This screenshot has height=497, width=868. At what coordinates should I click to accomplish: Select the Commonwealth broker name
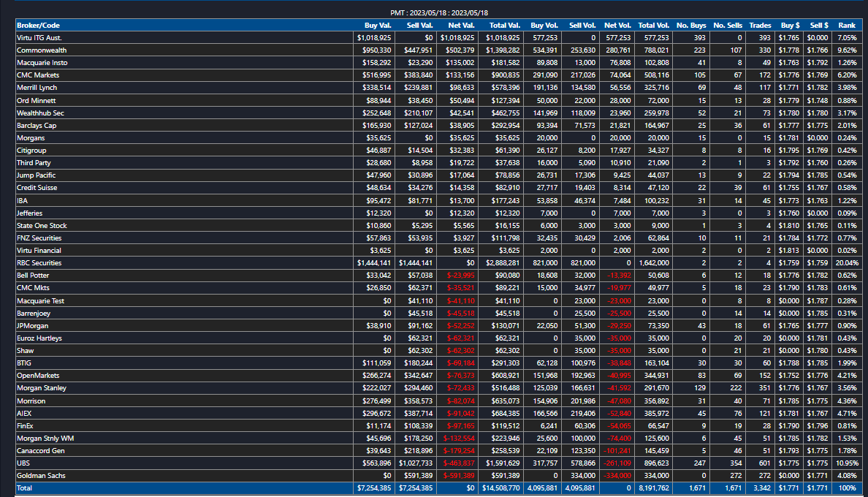click(x=42, y=50)
